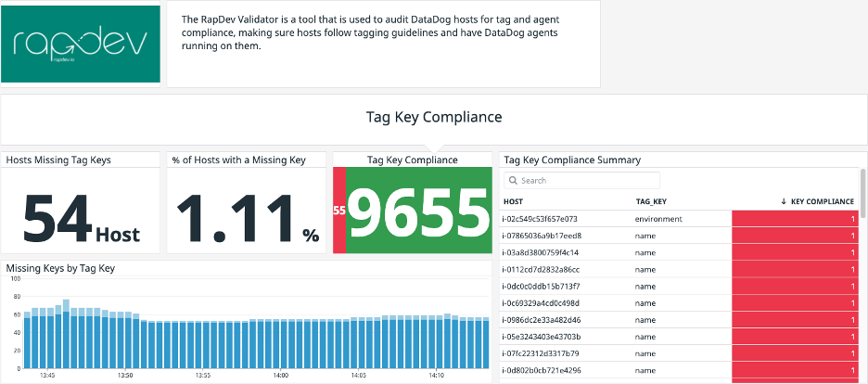Viewport: 868px width, 384px height.
Task: Select host i-0112cd7d2832a86cc
Action: coord(541,270)
